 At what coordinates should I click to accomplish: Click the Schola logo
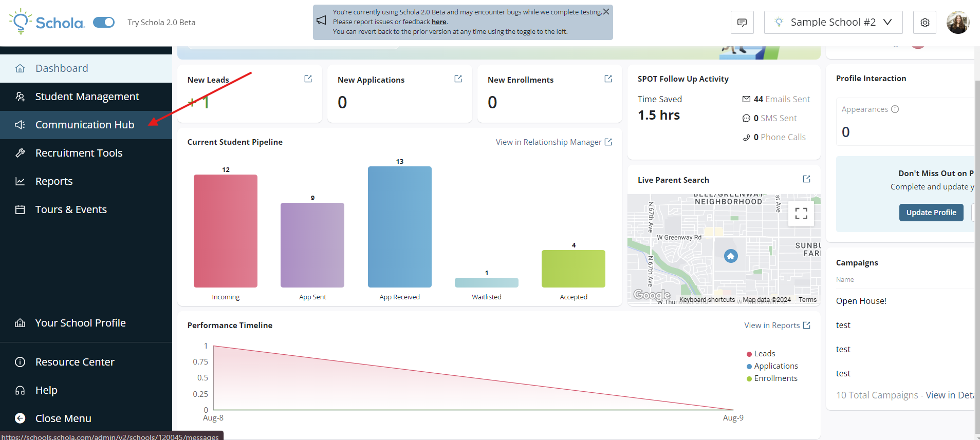(47, 22)
